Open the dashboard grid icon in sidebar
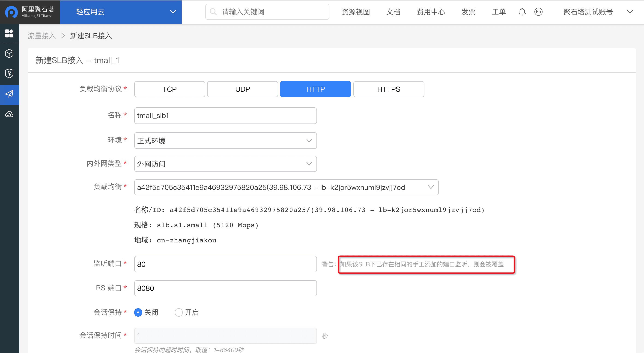Image resolution: width=644 pixels, height=353 pixels. pyautogui.click(x=9, y=33)
